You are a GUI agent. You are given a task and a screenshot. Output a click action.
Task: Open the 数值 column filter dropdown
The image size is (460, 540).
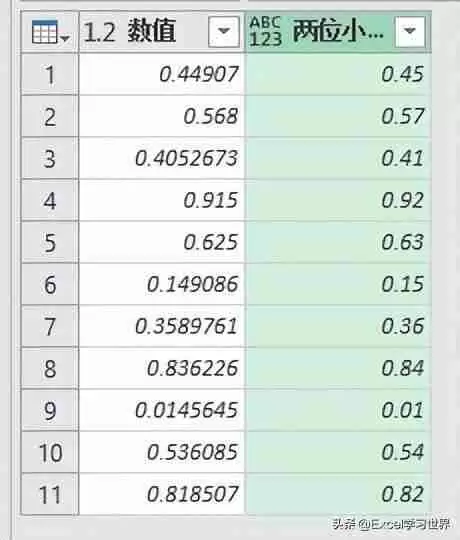pyautogui.click(x=224, y=31)
